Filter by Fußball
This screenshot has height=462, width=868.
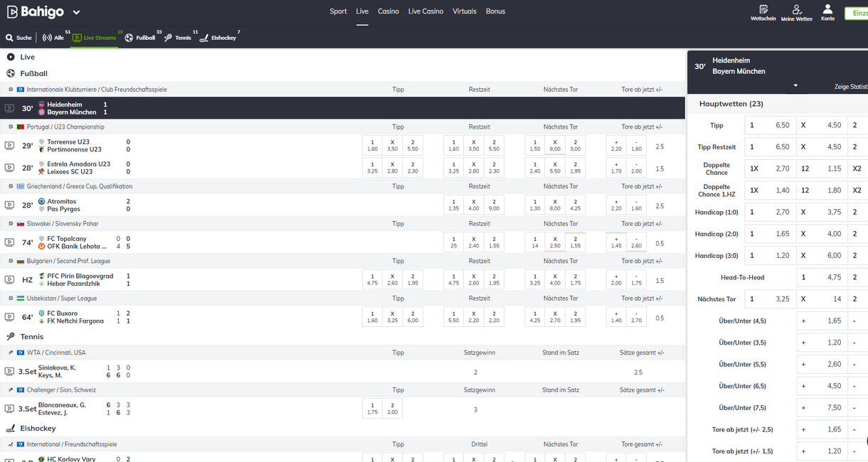click(142, 37)
